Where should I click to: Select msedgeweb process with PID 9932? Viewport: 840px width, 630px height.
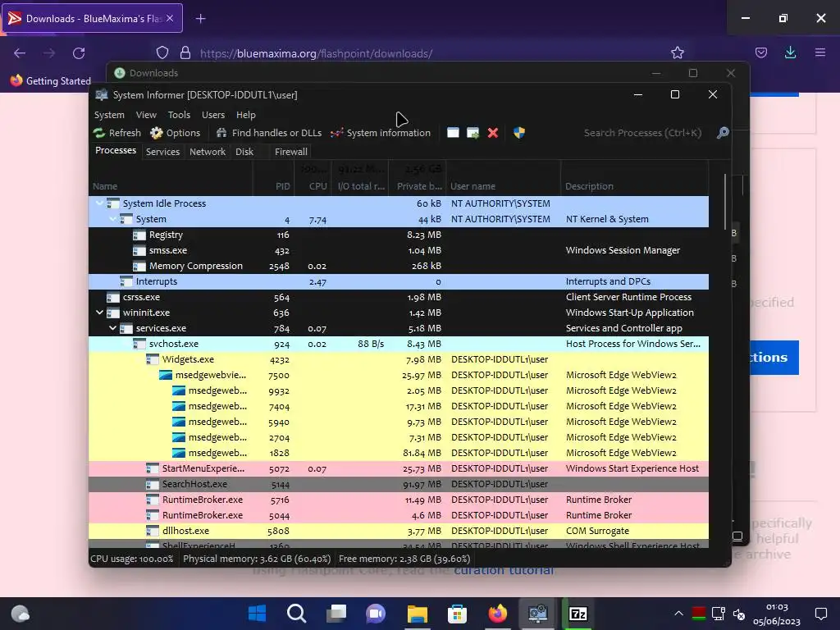click(399, 390)
